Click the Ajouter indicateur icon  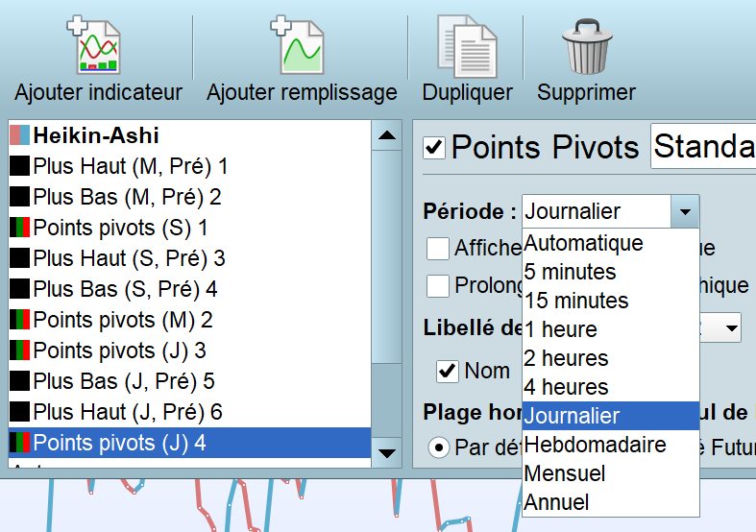tap(97, 44)
